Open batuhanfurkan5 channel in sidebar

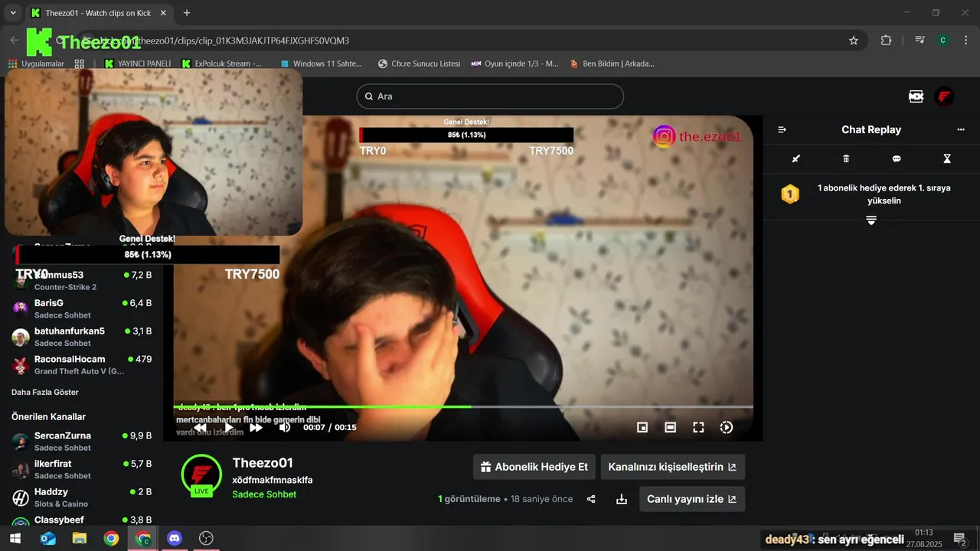coord(81,337)
